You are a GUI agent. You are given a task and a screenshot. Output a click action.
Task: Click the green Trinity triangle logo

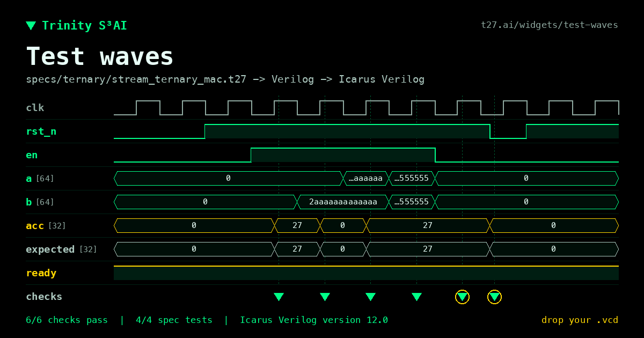coord(31,25)
